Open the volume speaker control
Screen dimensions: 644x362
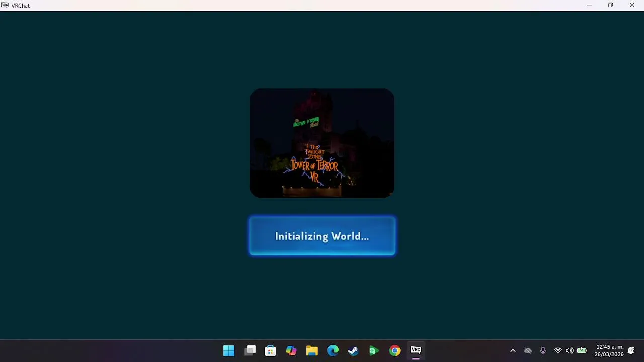pyautogui.click(x=570, y=351)
